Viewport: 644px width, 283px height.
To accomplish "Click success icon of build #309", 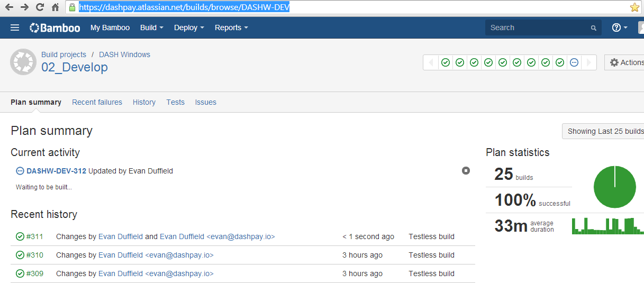I will (x=20, y=273).
